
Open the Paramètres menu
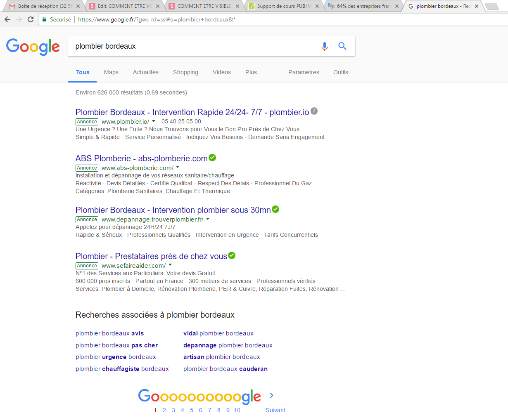coord(304,72)
